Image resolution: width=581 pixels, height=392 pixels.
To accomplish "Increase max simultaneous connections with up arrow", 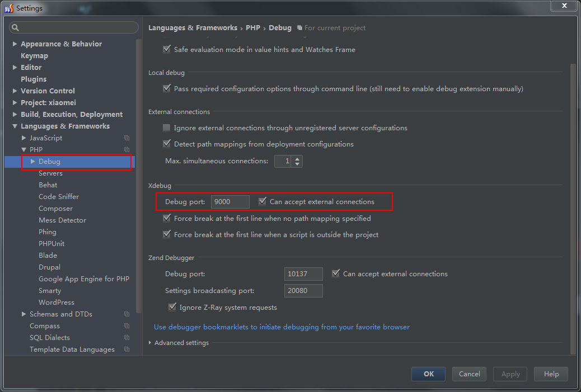I will pos(297,158).
